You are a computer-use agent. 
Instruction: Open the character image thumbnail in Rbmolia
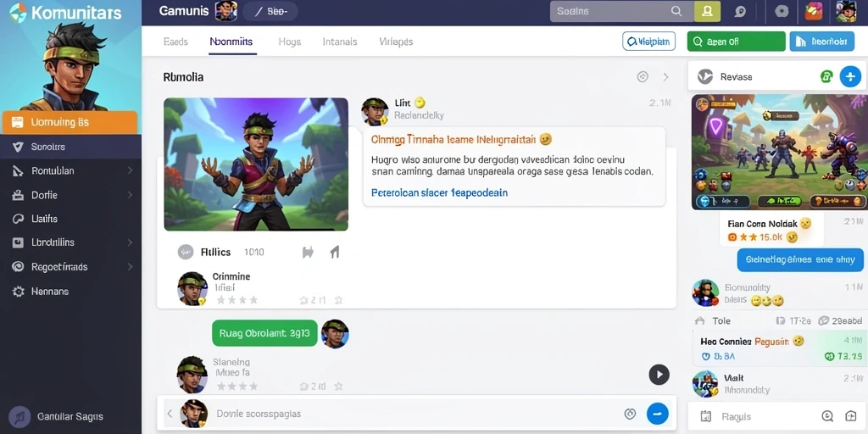(x=256, y=164)
